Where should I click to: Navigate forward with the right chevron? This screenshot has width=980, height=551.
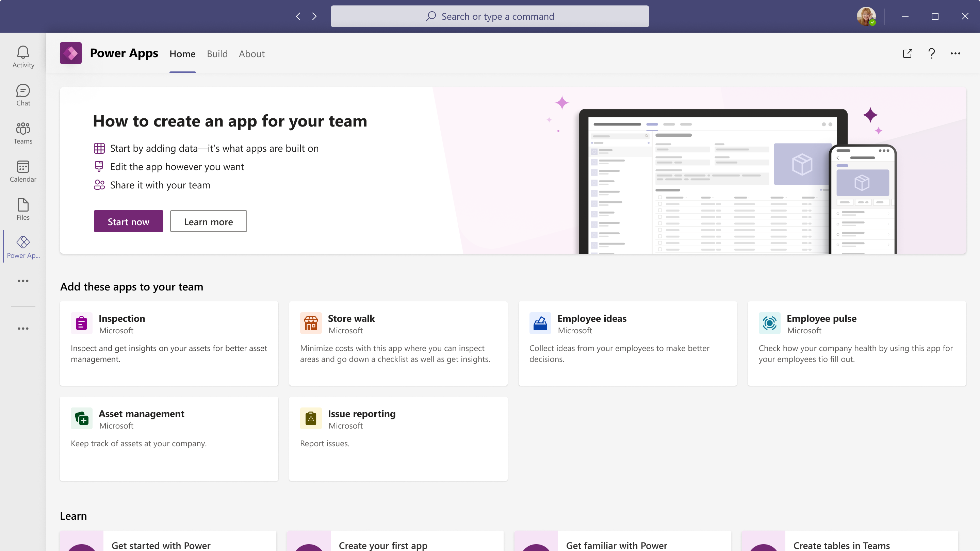click(314, 16)
